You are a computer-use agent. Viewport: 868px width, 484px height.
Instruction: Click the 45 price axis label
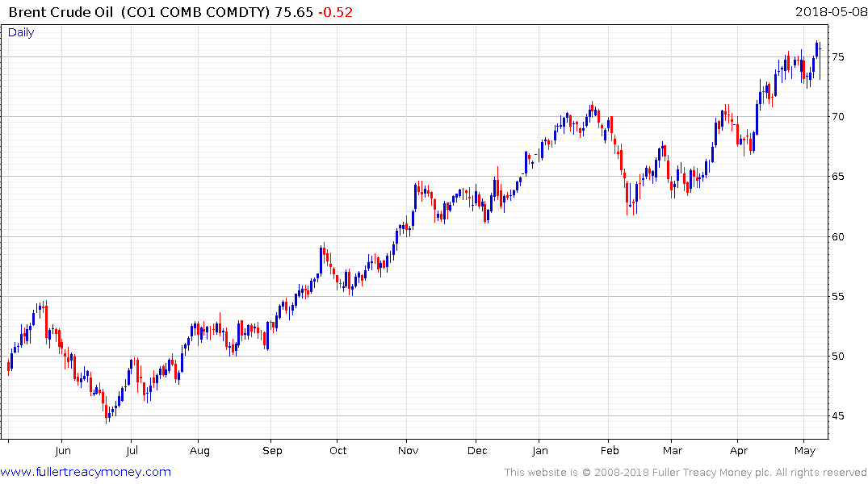tap(837, 416)
